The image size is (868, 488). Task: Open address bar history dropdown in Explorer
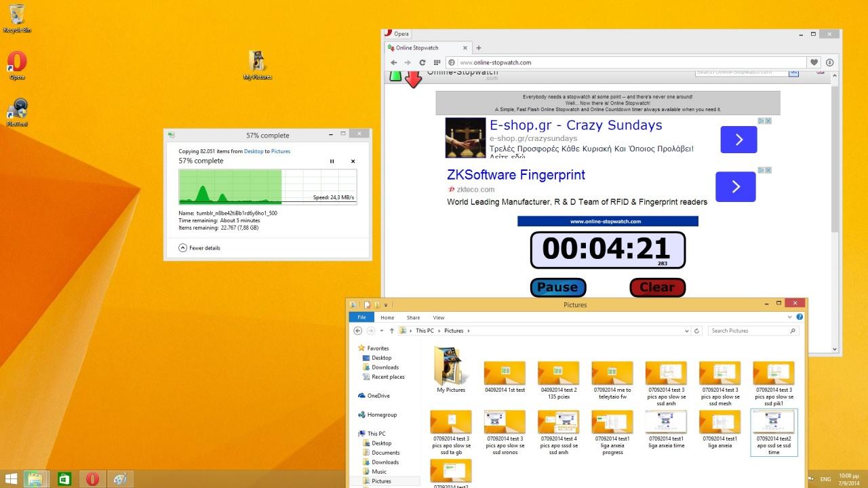pos(687,331)
